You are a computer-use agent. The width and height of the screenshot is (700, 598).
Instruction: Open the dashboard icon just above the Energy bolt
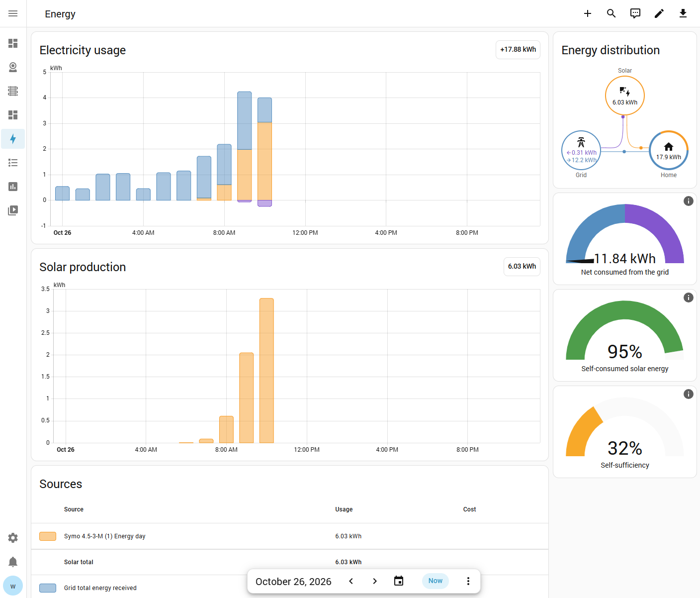(13, 115)
